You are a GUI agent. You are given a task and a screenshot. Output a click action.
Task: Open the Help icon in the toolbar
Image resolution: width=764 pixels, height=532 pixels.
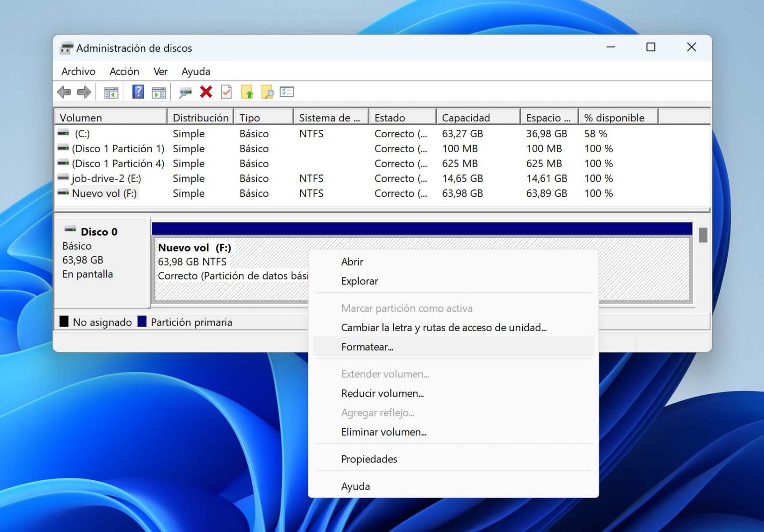pos(137,91)
